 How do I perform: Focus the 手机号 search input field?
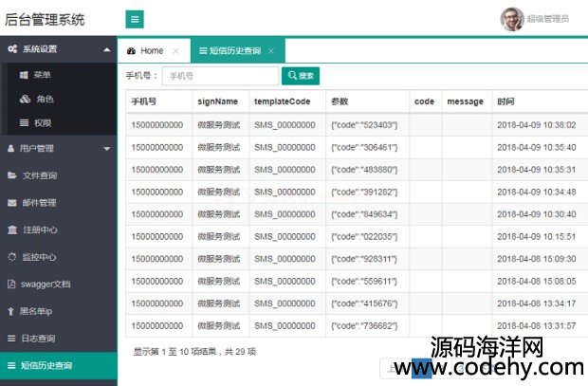[x=220, y=76]
